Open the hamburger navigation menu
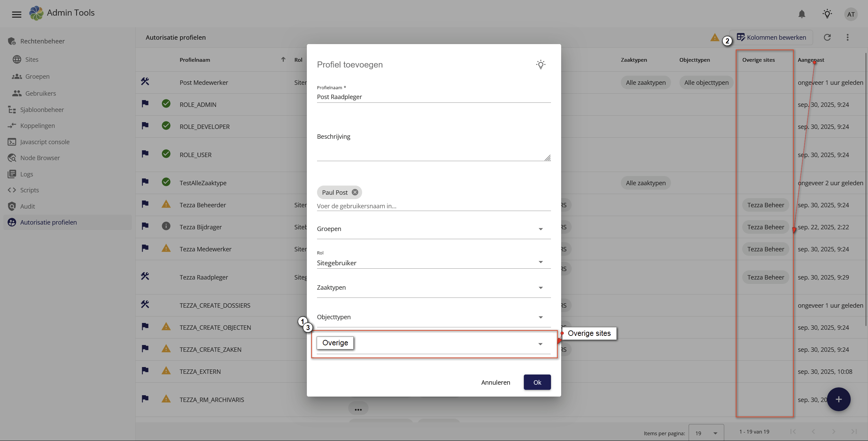 tap(16, 14)
